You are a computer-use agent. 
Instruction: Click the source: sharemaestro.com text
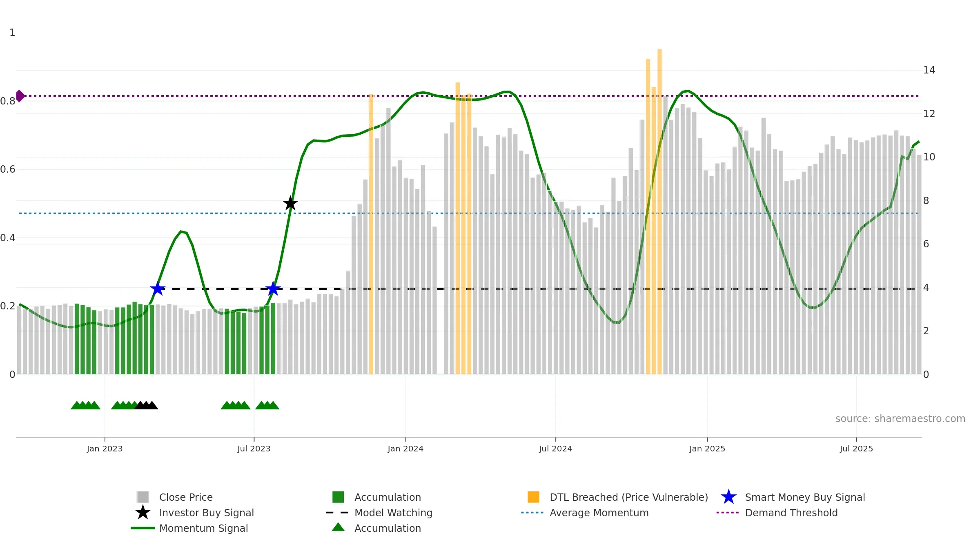(900, 419)
